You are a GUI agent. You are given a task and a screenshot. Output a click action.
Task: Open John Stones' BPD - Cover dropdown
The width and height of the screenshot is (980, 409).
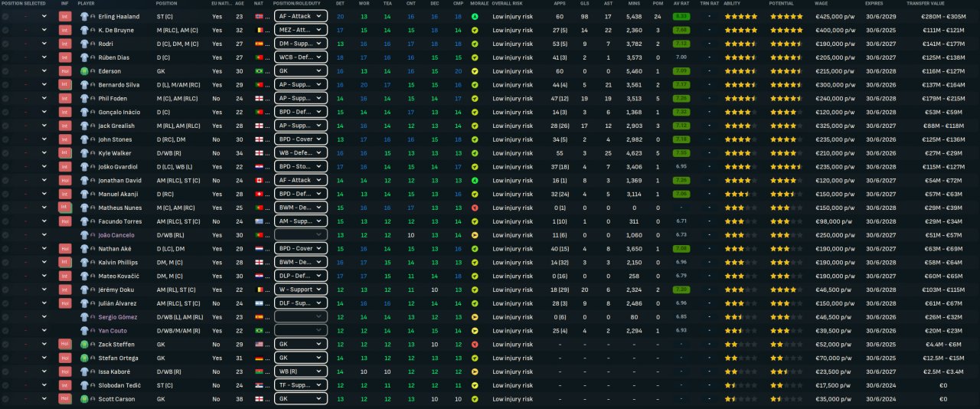pyautogui.click(x=300, y=139)
